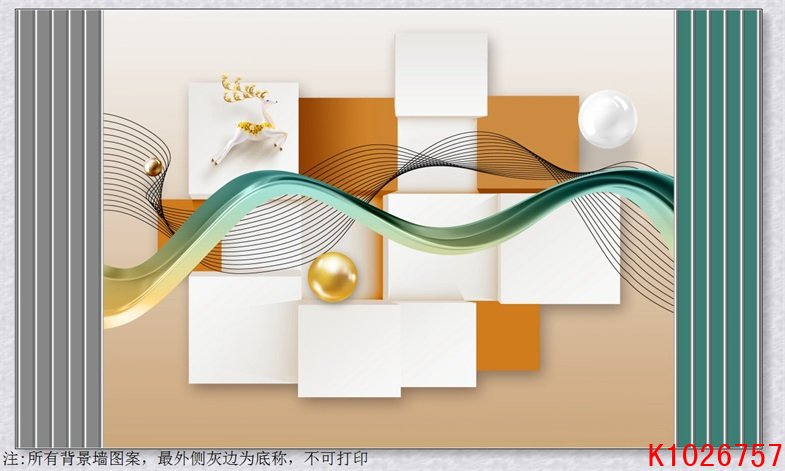Click the large golden sphere
Viewport: 785px width, 471px height.
[332, 277]
